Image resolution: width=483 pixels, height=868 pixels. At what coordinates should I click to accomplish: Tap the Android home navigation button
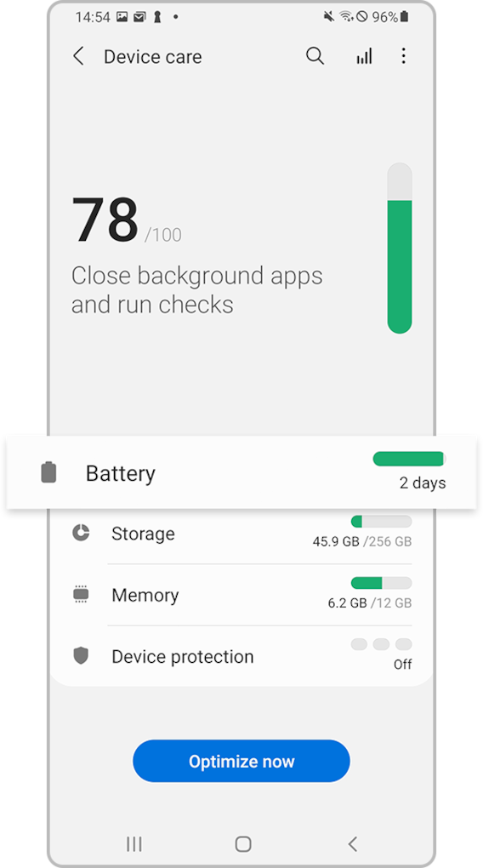click(x=243, y=843)
